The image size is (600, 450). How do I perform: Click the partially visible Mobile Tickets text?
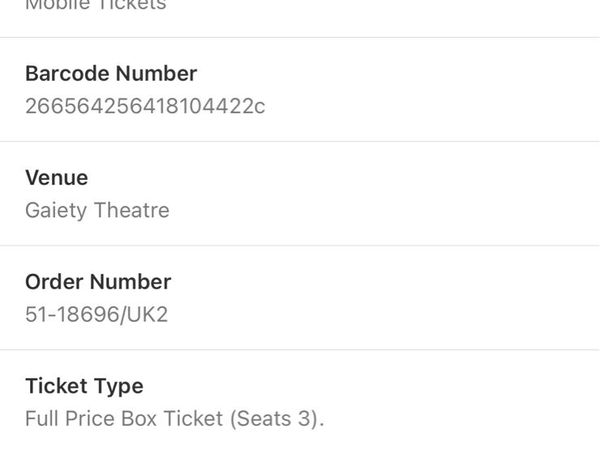[96, 6]
